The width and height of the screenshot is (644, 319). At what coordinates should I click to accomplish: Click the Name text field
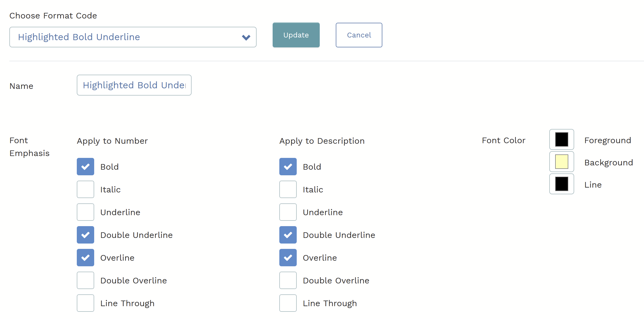(134, 85)
